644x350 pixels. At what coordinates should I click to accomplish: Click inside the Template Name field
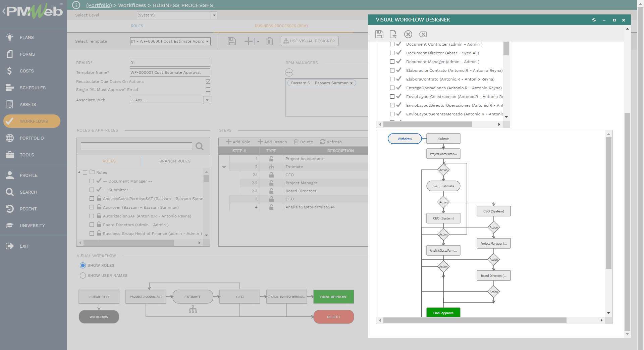click(x=170, y=72)
